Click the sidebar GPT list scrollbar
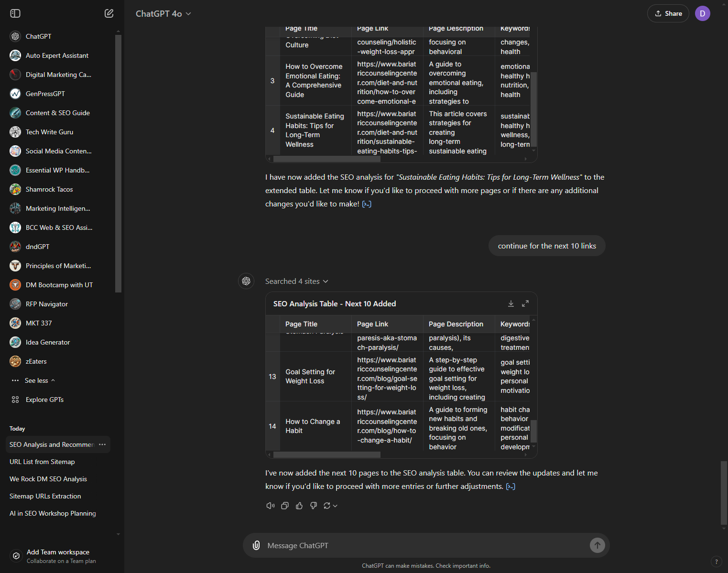The width and height of the screenshot is (728, 573). pyautogui.click(x=118, y=163)
